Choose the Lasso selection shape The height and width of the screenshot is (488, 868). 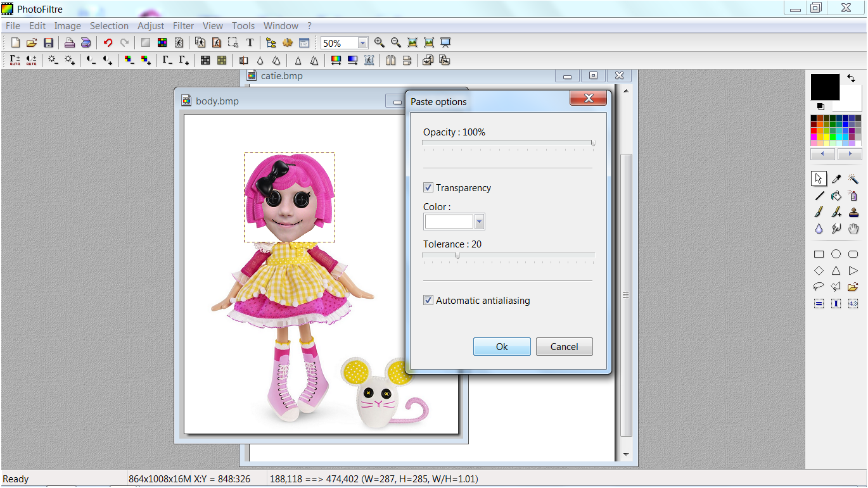[819, 287]
